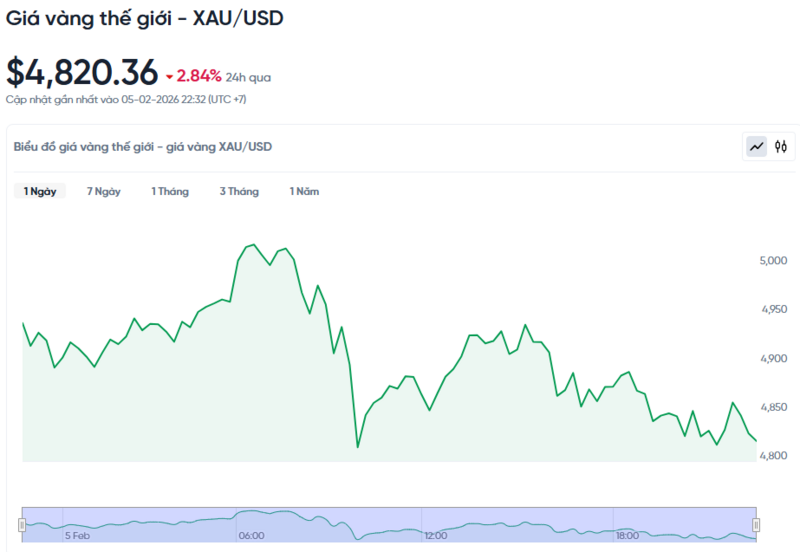Show the 7 Ngày chart range
The width and height of the screenshot is (800, 552).
tap(104, 191)
